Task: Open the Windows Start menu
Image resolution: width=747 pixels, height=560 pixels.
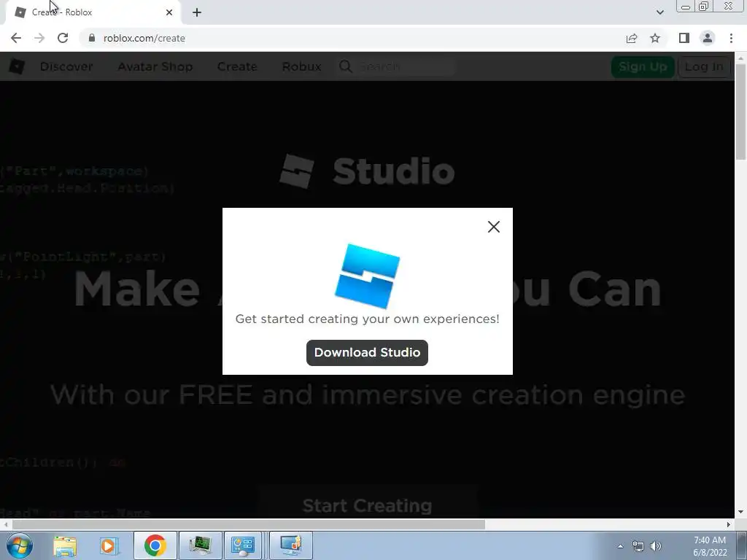Action: point(20,545)
